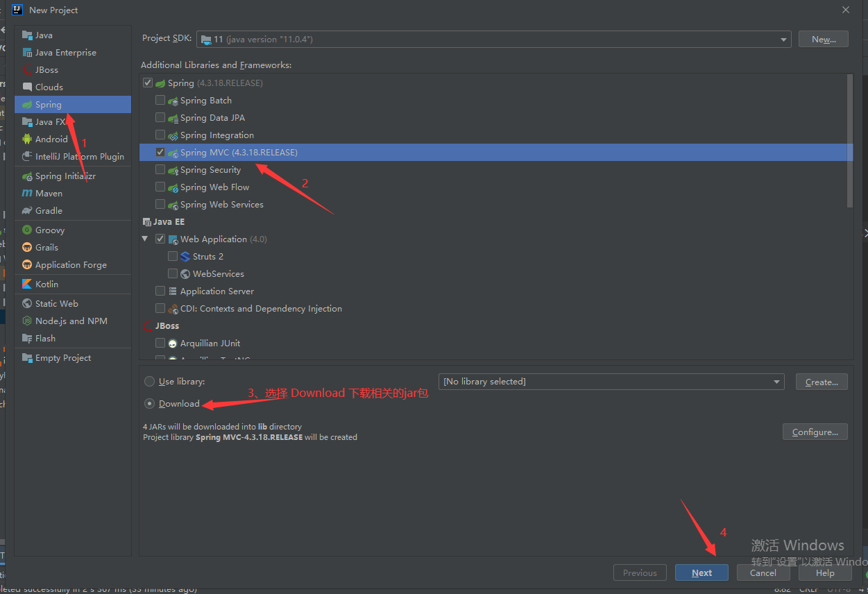Click the New SDK button
Screen dimensions: 868x594
[x=824, y=40]
